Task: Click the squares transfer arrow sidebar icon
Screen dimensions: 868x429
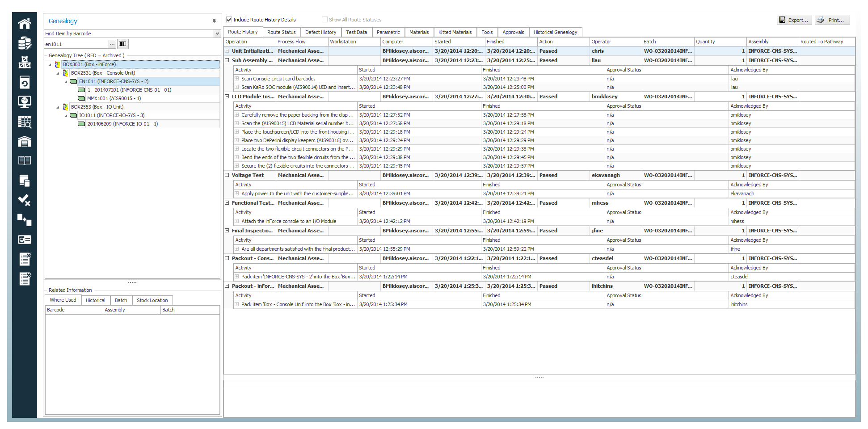Action: 25,220
